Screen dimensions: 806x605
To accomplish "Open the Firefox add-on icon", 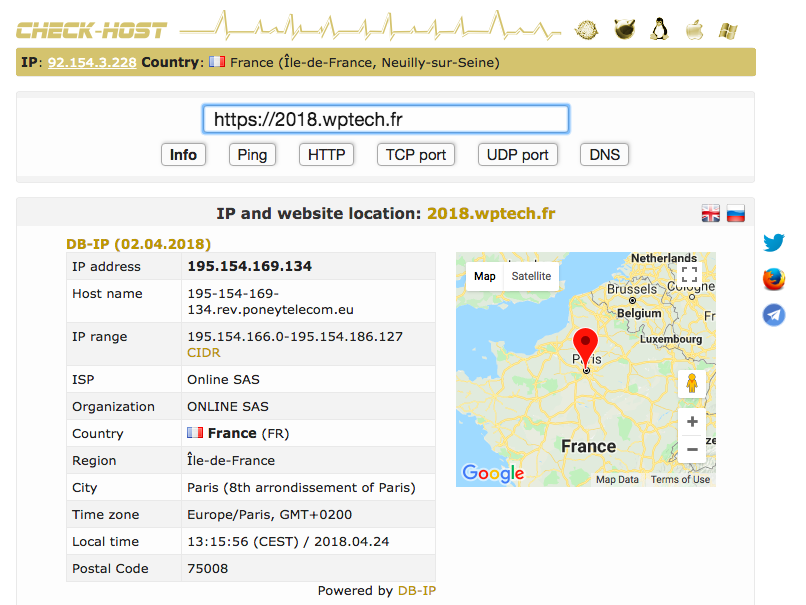I will click(x=774, y=279).
